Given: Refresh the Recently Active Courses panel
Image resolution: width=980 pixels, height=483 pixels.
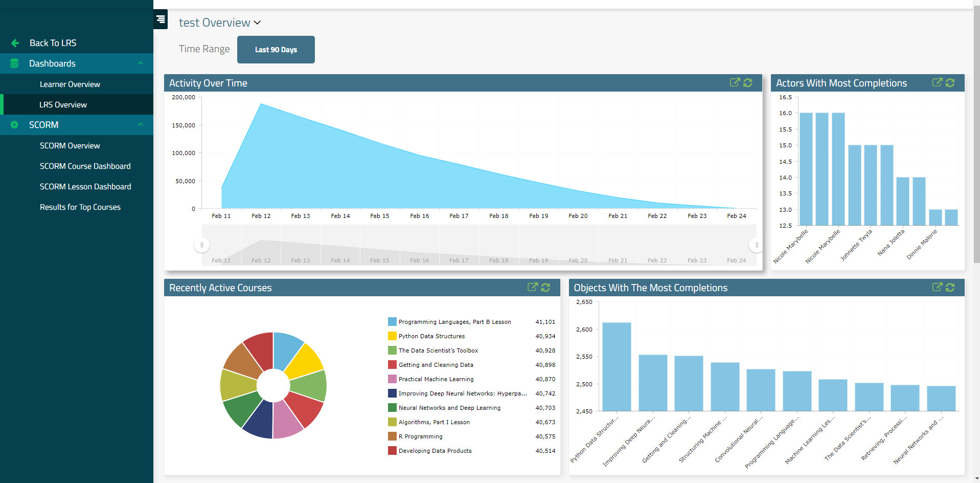Looking at the screenshot, I should 545,288.
